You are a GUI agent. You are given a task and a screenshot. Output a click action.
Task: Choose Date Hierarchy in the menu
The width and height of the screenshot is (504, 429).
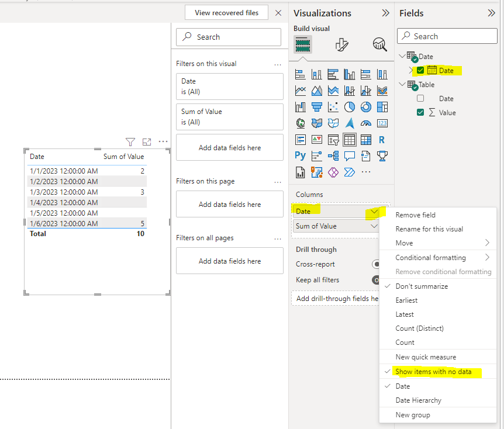click(418, 400)
